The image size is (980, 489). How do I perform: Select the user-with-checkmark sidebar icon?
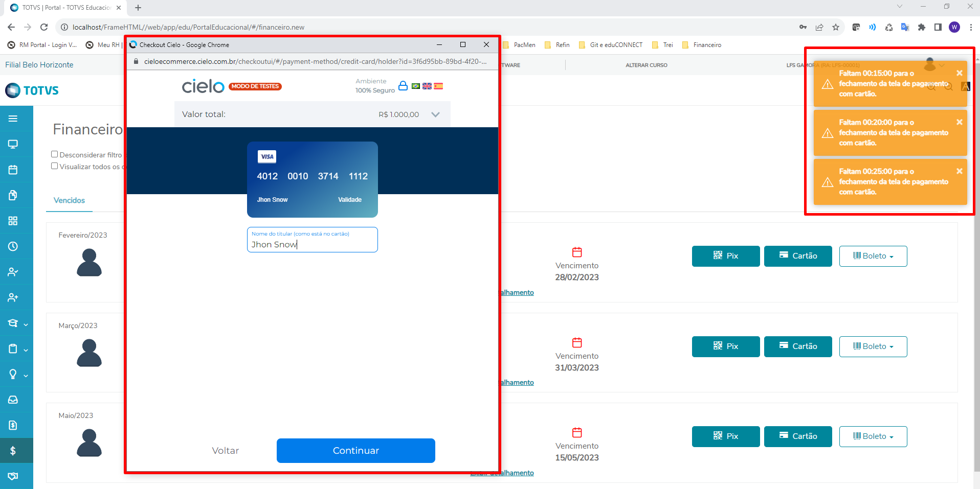pos(13,272)
